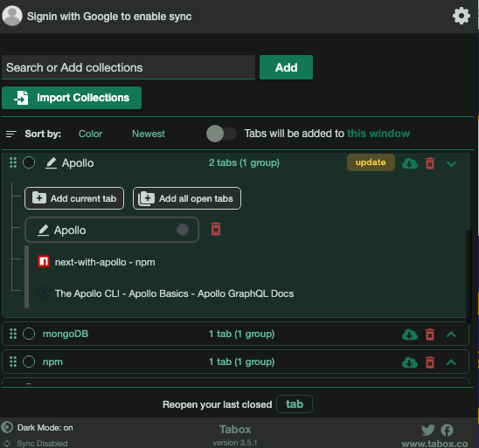
Task: Click Add current tab button
Action: (74, 198)
